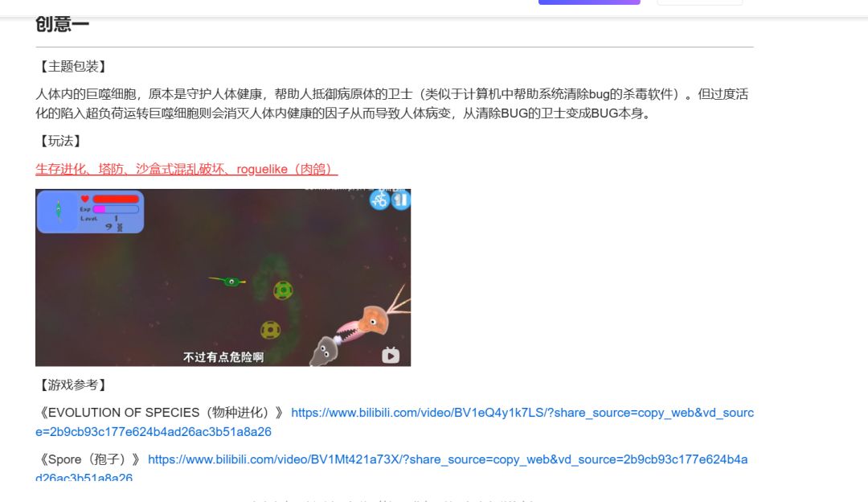Screen dimensions: 868x502
Task: Click the 【游戏参考】 label
Action: coord(72,385)
